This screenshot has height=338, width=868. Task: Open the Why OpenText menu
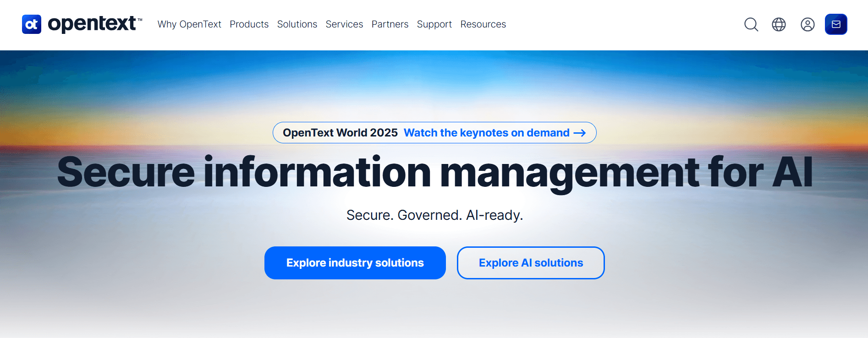coord(189,24)
